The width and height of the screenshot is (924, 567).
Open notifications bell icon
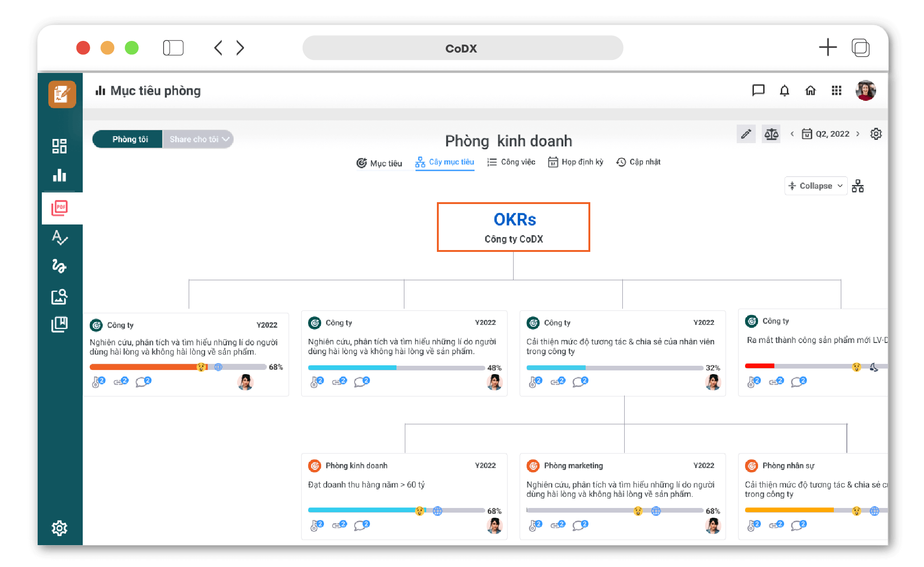click(785, 90)
